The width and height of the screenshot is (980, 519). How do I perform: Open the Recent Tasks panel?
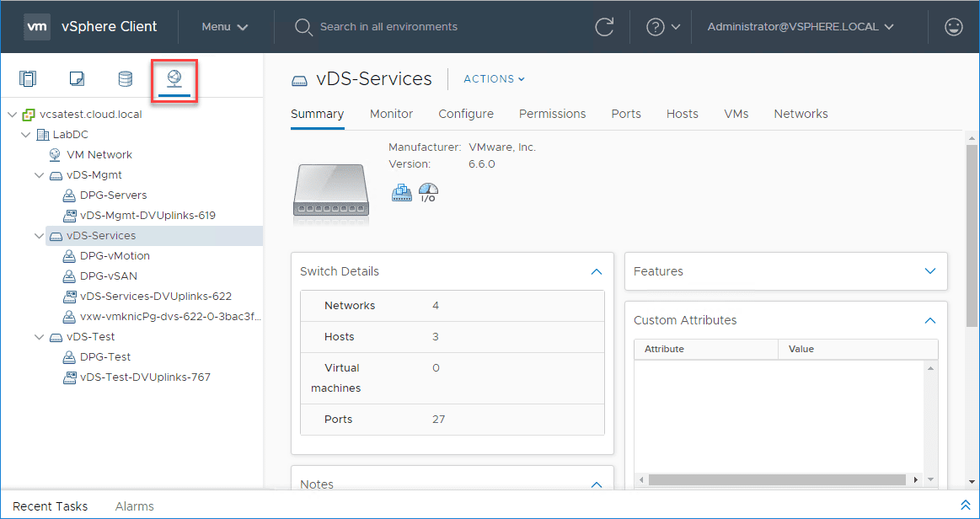pyautogui.click(x=51, y=506)
